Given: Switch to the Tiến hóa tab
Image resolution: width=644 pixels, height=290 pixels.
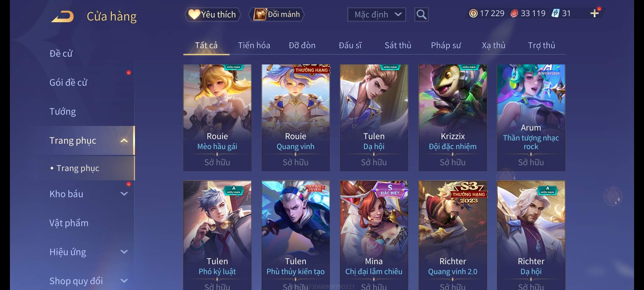Looking at the screenshot, I should 254,45.
